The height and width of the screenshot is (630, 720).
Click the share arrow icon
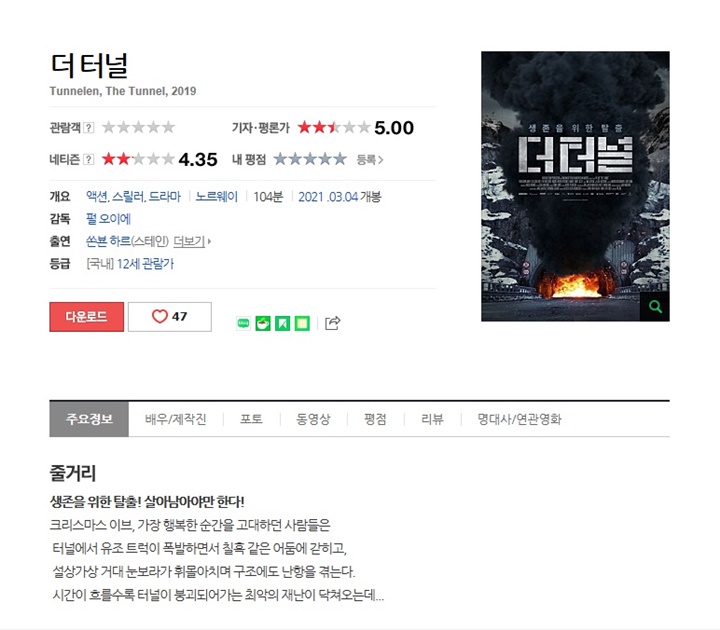click(332, 323)
